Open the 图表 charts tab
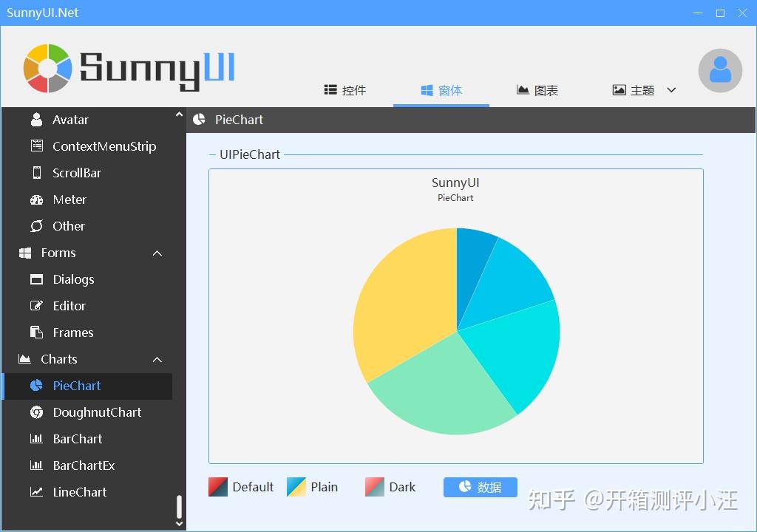 (x=537, y=90)
